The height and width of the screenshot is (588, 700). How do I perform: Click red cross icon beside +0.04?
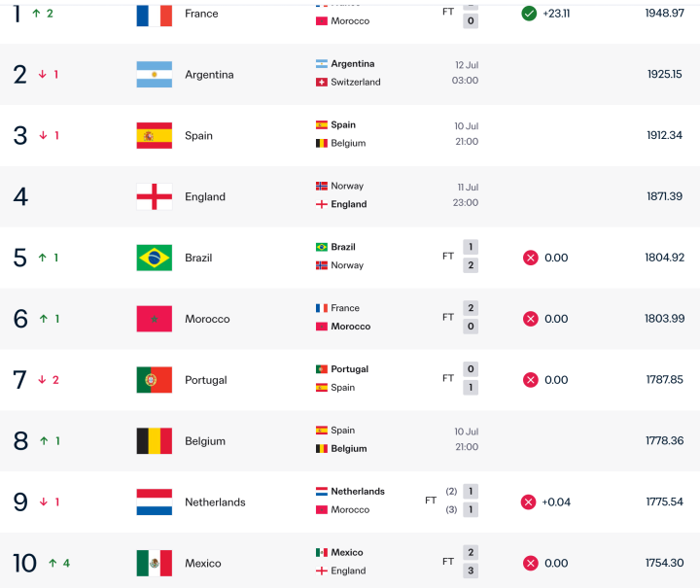[528, 502]
